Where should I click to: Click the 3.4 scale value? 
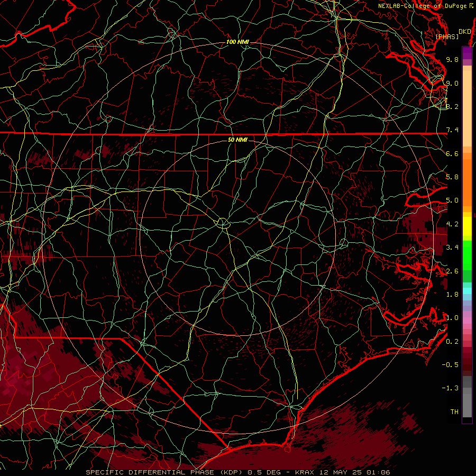click(x=452, y=248)
